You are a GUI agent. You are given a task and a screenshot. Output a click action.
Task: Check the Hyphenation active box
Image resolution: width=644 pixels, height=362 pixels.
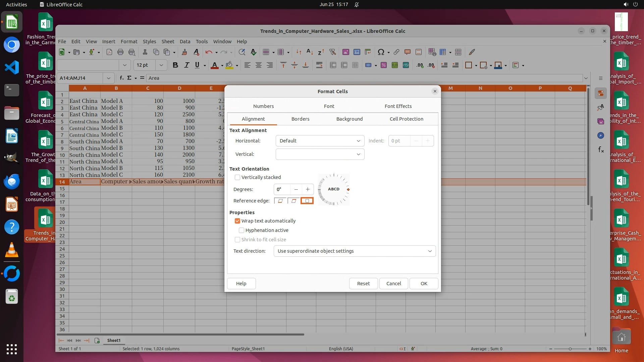tap(241, 230)
